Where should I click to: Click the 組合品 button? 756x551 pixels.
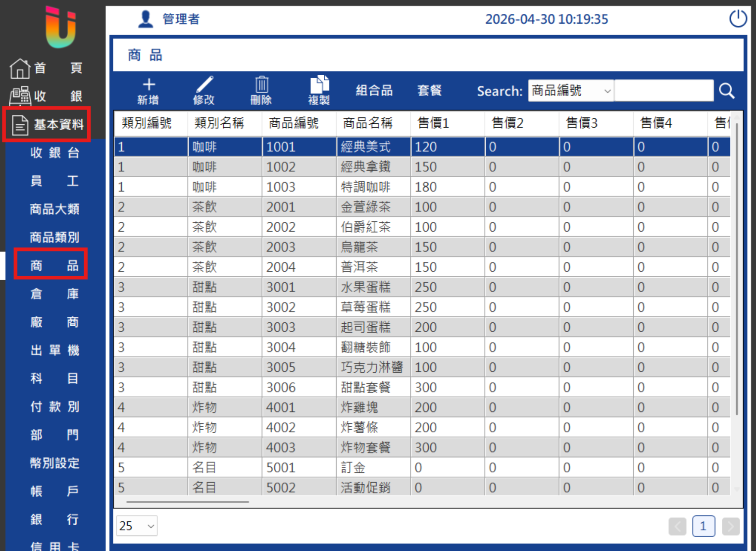tap(374, 91)
